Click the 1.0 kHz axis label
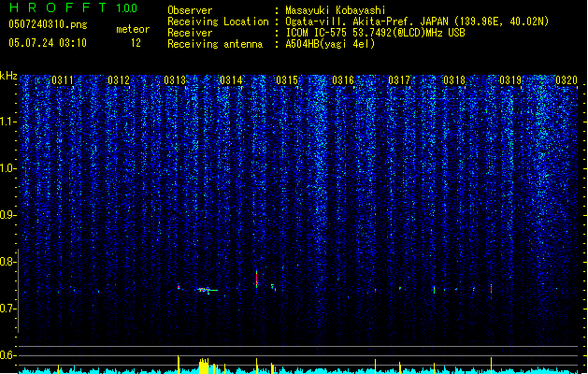 click(8, 168)
